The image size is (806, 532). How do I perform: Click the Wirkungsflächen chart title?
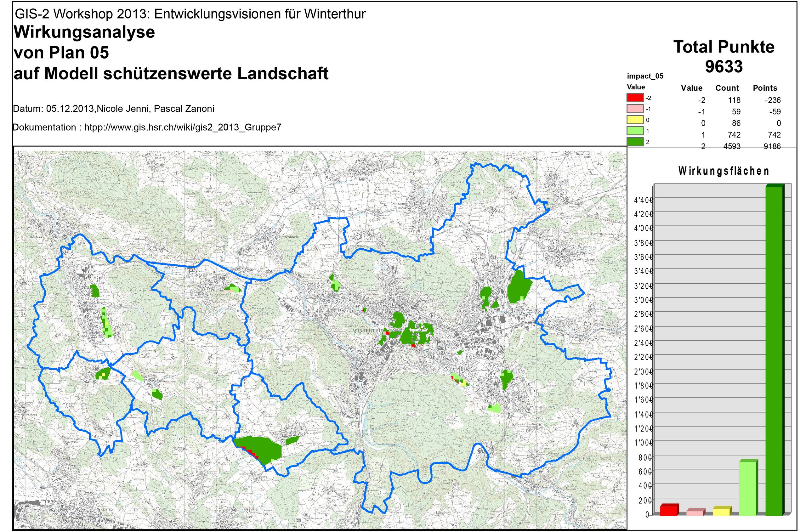[x=724, y=171]
